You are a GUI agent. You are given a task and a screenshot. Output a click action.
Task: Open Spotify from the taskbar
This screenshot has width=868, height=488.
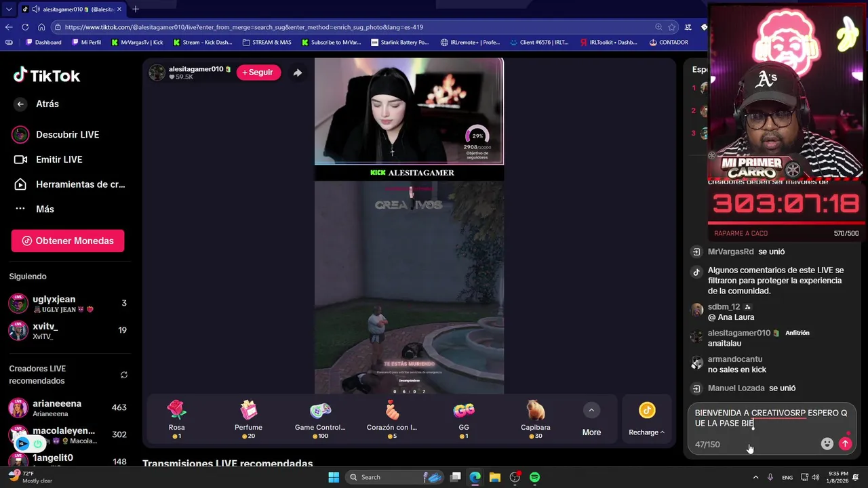coord(534,477)
